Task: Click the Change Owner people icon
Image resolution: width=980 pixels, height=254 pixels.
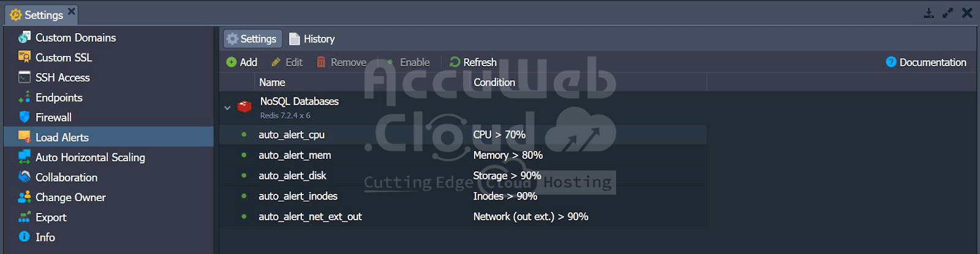Action: tap(24, 197)
